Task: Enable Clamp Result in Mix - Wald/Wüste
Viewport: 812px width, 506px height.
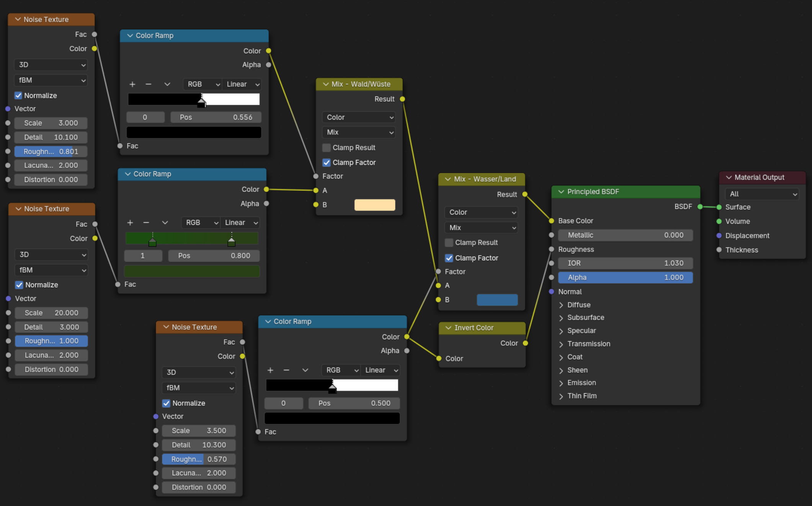Action: pyautogui.click(x=327, y=148)
